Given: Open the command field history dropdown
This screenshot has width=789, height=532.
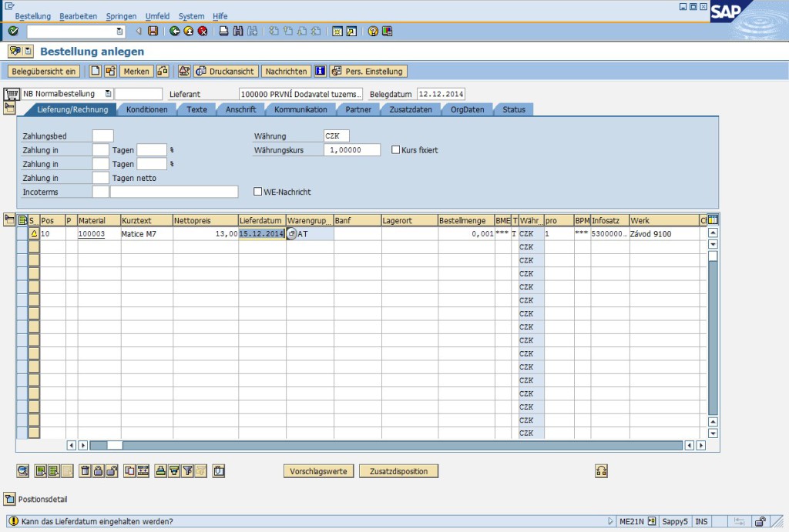Looking at the screenshot, I should click(x=119, y=32).
